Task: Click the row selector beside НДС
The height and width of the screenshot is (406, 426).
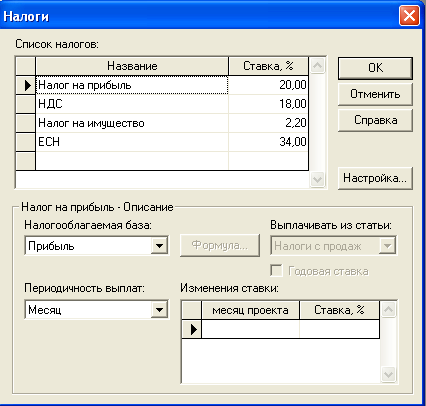Action: pos(26,104)
